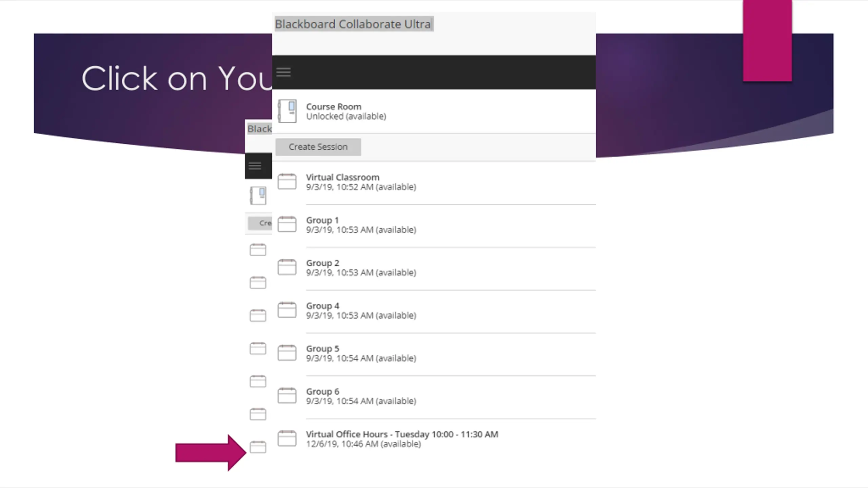Click the Blackboard Collaborate Ultra title

(x=353, y=24)
